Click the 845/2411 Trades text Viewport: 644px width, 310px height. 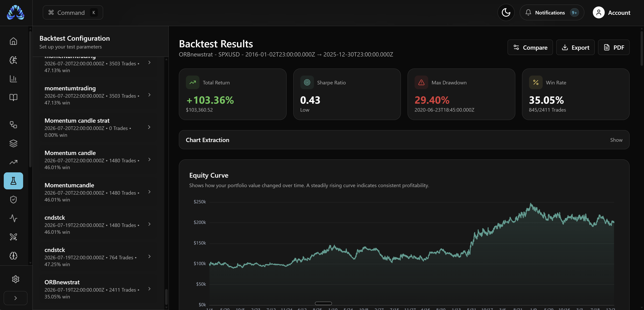point(547,110)
